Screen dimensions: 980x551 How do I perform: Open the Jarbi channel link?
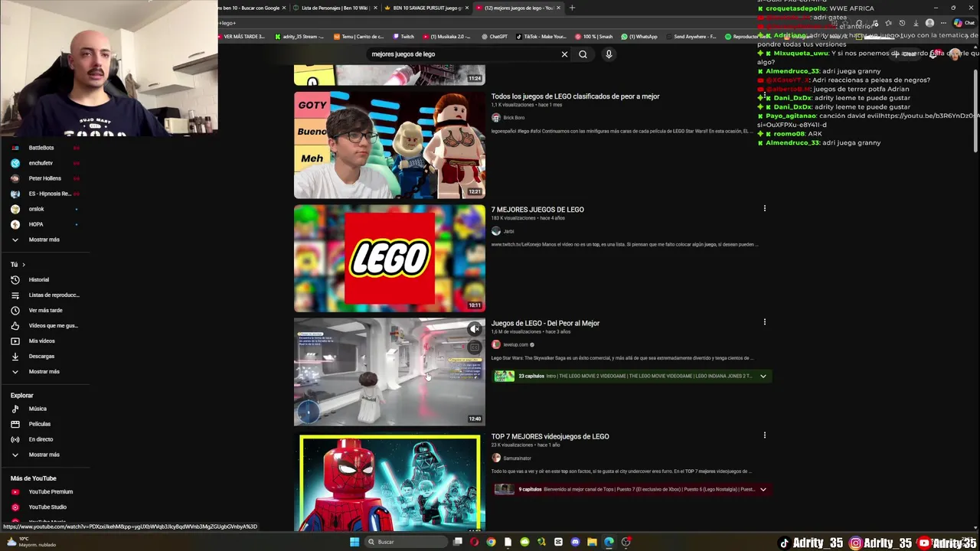[x=508, y=231]
